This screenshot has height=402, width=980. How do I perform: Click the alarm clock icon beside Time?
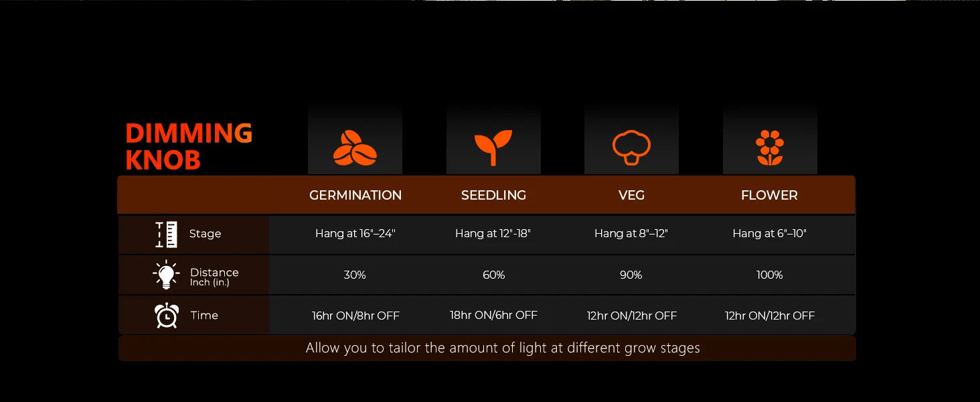[x=167, y=316]
